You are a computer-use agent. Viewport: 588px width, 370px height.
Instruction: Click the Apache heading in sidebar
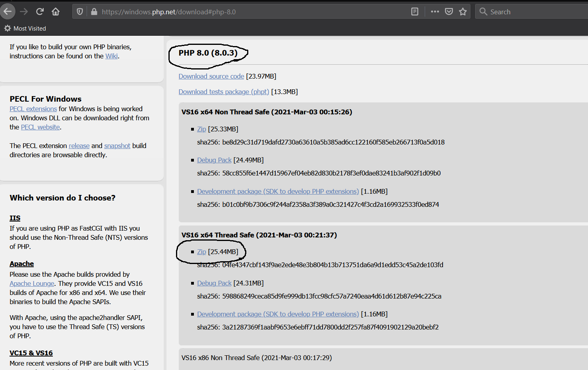coord(21,264)
